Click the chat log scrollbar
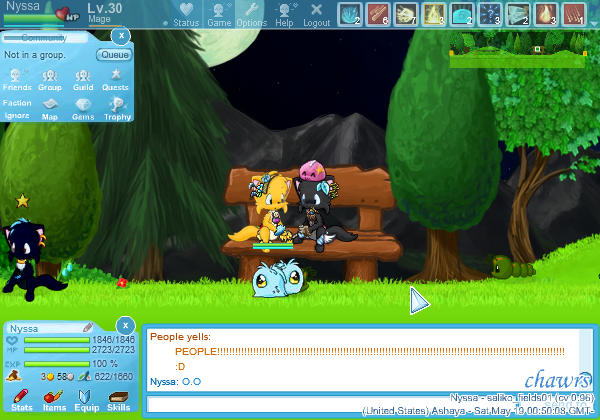The height and width of the screenshot is (420, 600). [586, 360]
